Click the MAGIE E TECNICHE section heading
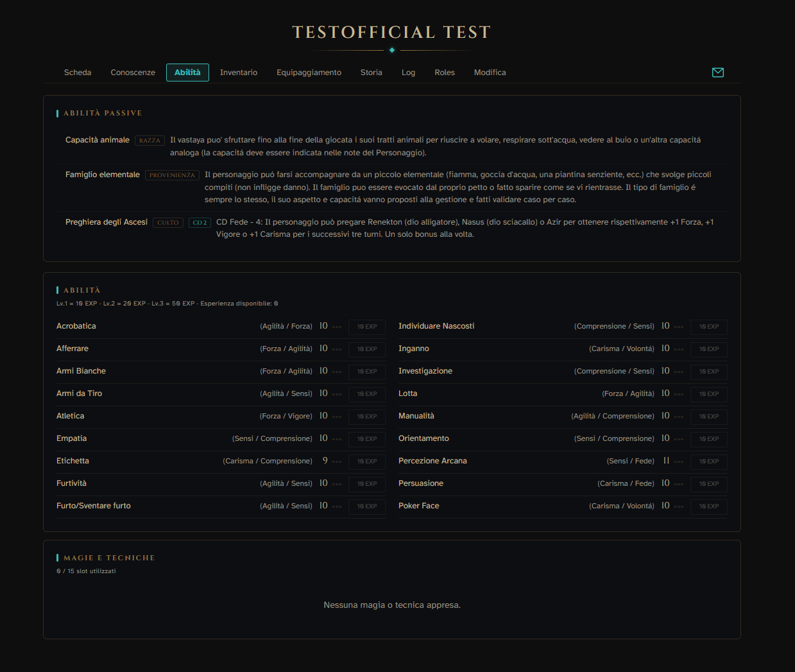 [x=109, y=558]
